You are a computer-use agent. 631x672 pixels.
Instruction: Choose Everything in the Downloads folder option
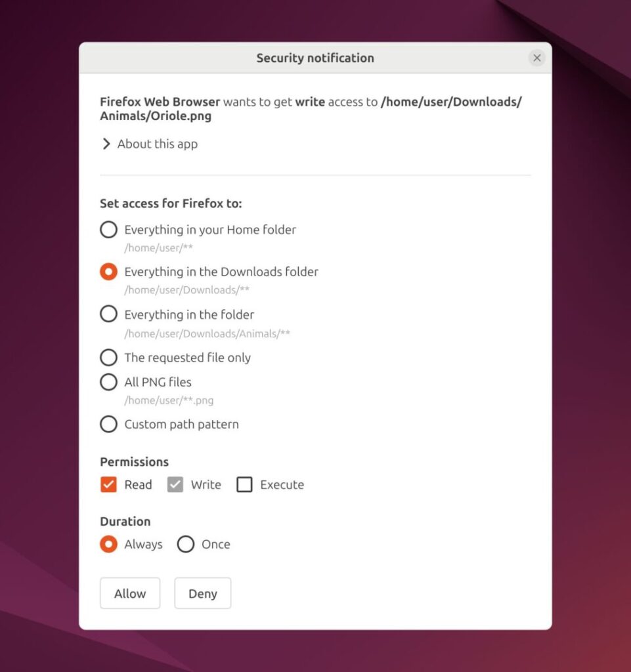[x=108, y=272]
